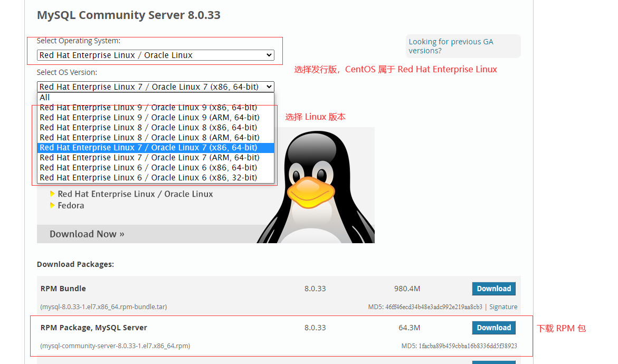Click the 980.4M size value
Image resolution: width=618 pixels, height=364 pixels.
point(407,289)
